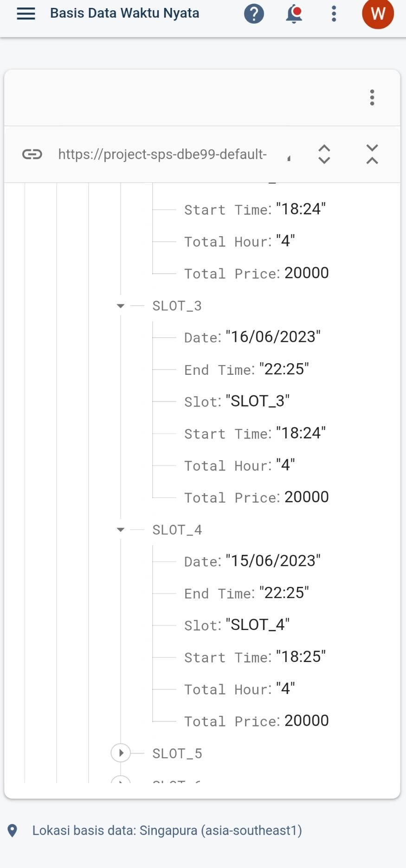406x868 pixels.
Task: Expand all database nodes
Action: tap(324, 154)
